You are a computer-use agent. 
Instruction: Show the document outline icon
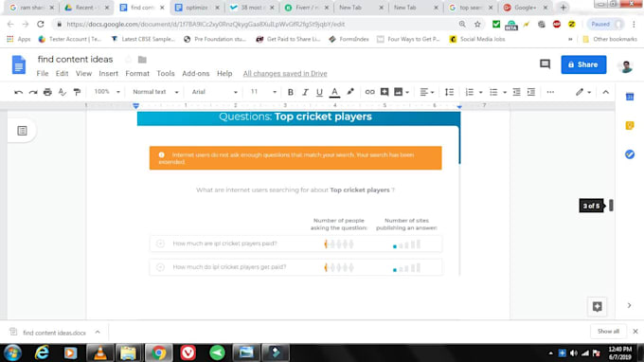22,131
